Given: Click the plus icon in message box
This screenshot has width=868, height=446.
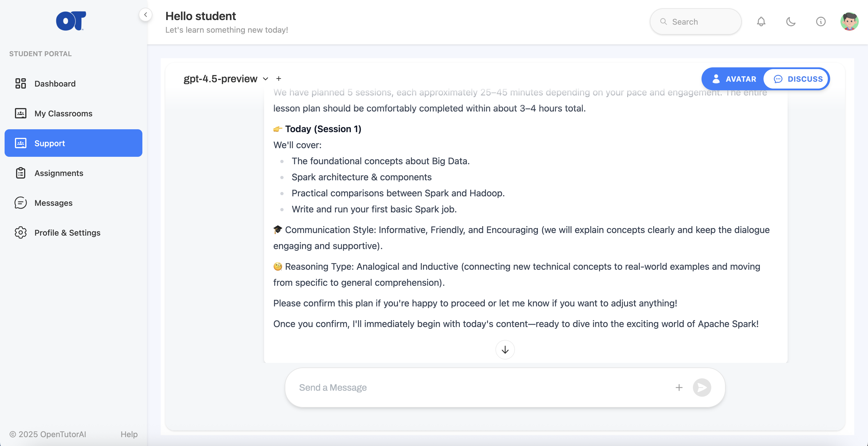Looking at the screenshot, I should 679,388.
